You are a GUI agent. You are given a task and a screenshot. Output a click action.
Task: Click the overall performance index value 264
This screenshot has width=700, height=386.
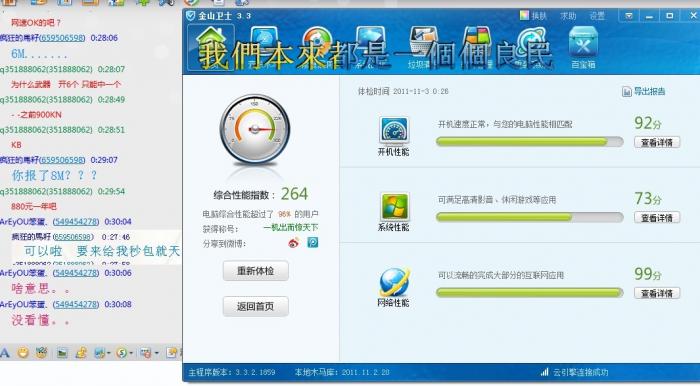[x=294, y=194]
